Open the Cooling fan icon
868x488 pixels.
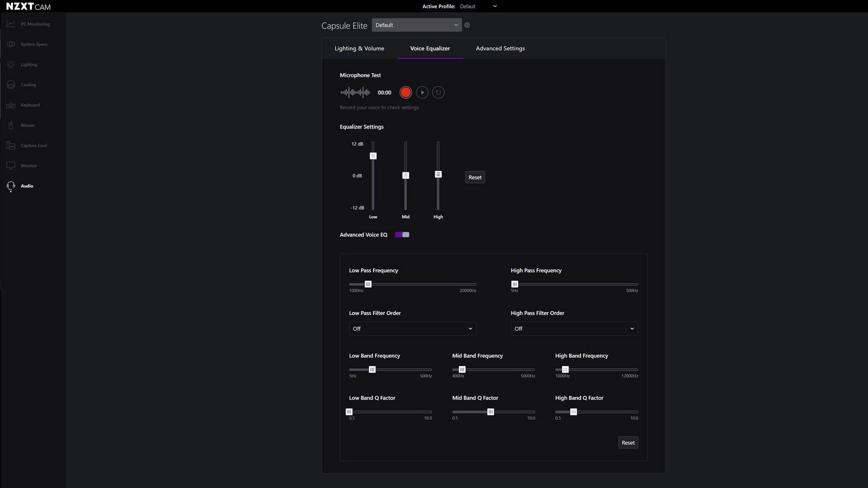[x=11, y=85]
